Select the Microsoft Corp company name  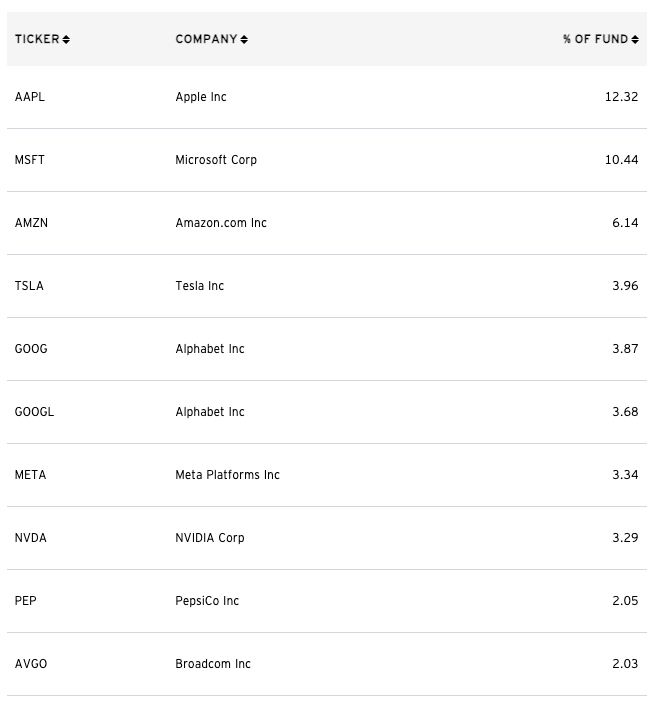pos(216,160)
